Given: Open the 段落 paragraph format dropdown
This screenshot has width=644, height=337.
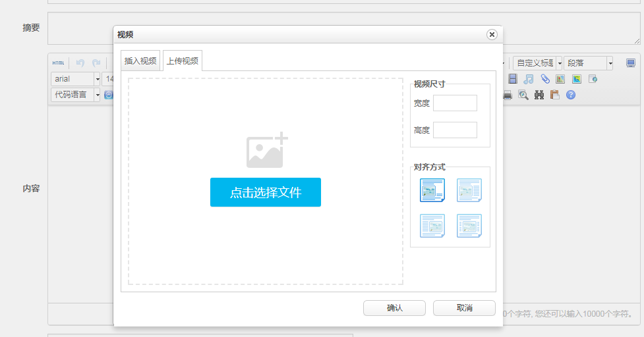Looking at the screenshot, I should coord(588,63).
